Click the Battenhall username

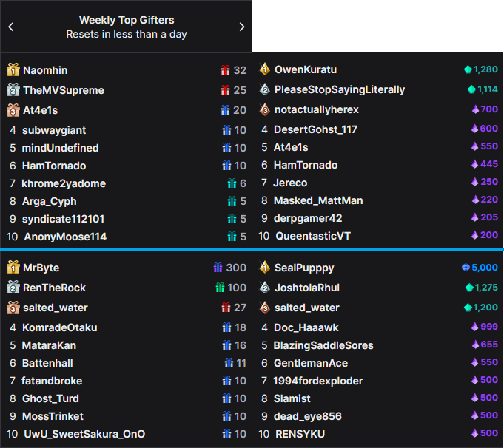pos(47,363)
